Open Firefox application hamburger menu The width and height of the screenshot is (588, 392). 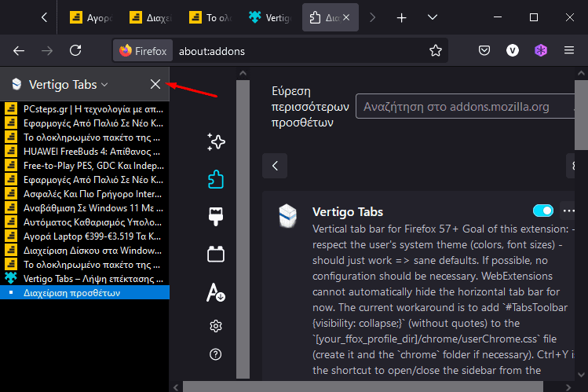(x=569, y=50)
